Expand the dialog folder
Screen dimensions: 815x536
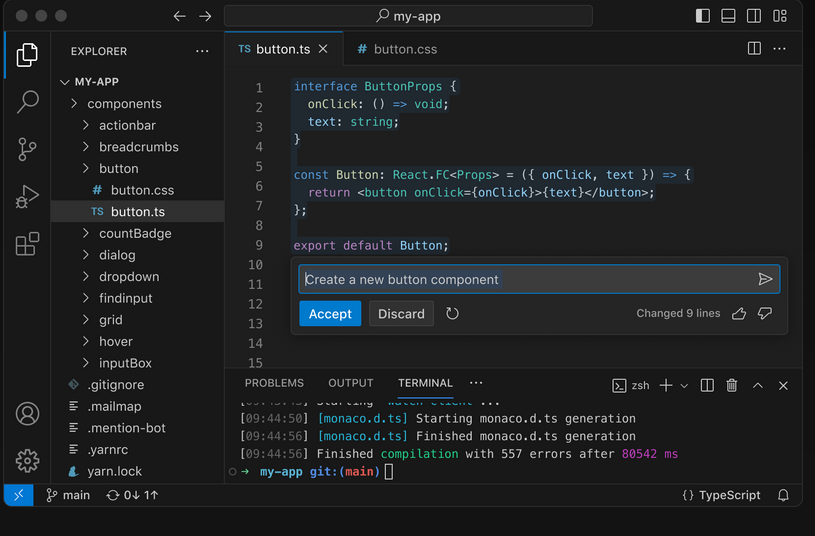138,255
